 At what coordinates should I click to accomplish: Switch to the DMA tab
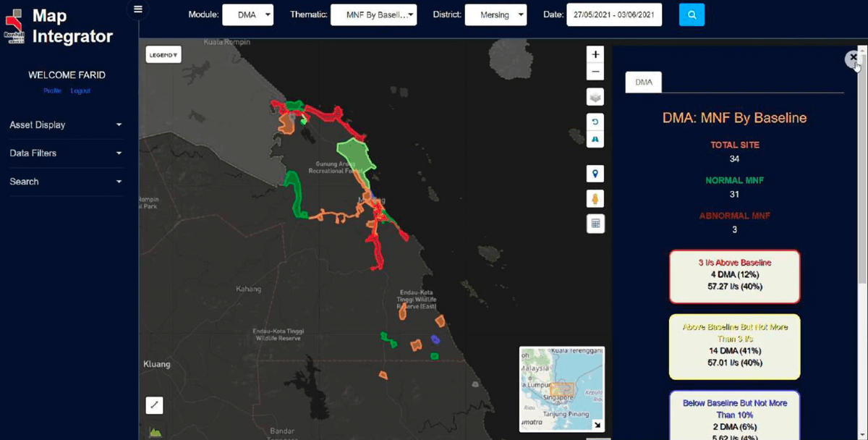pyautogui.click(x=642, y=82)
